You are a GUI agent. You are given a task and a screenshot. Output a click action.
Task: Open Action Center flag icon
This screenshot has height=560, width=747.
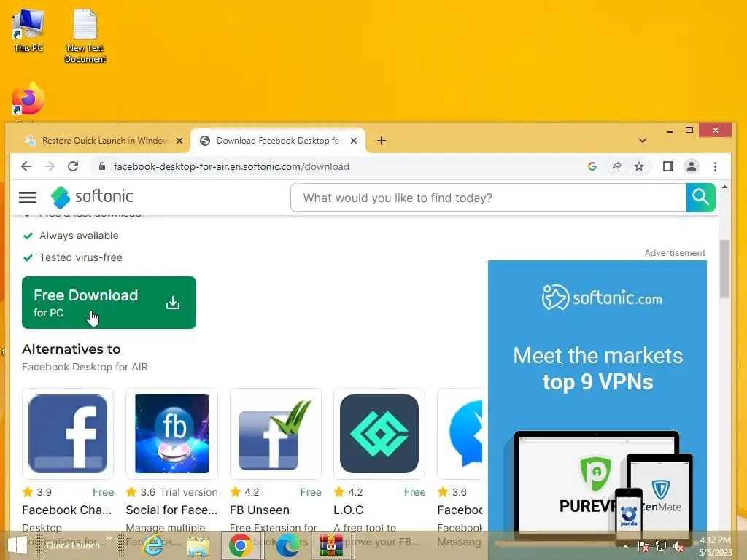pos(643,546)
